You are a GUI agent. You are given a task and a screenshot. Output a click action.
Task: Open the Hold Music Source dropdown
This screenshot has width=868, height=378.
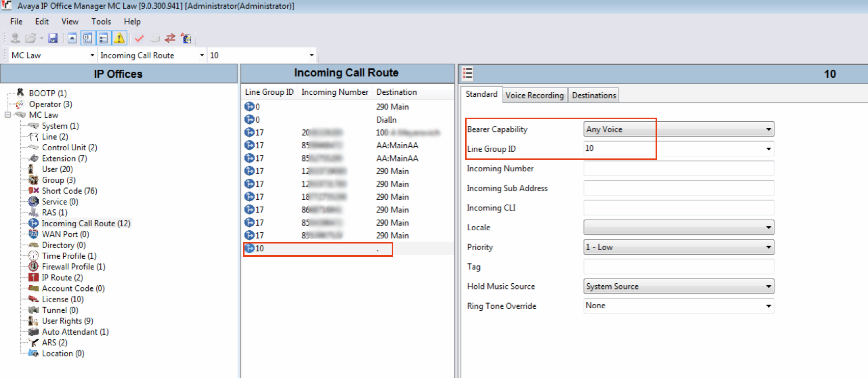(769, 286)
